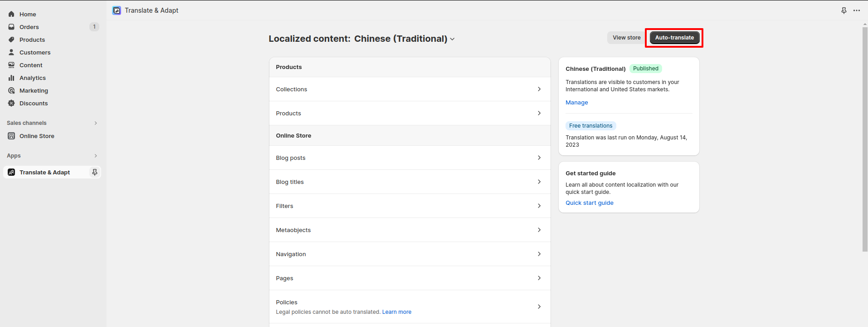Viewport: 868px width, 327px height.
Task: Open Online Store sales channel
Action: pos(37,136)
